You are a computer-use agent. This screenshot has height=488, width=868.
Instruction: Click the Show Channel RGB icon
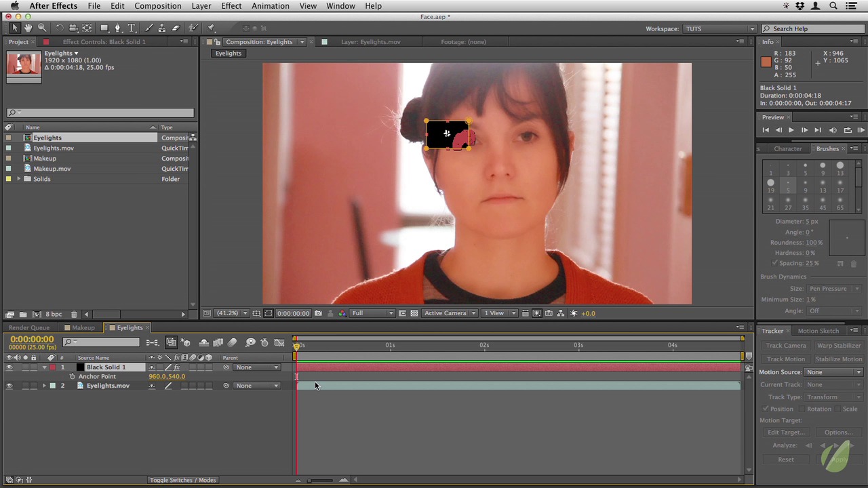(342, 313)
